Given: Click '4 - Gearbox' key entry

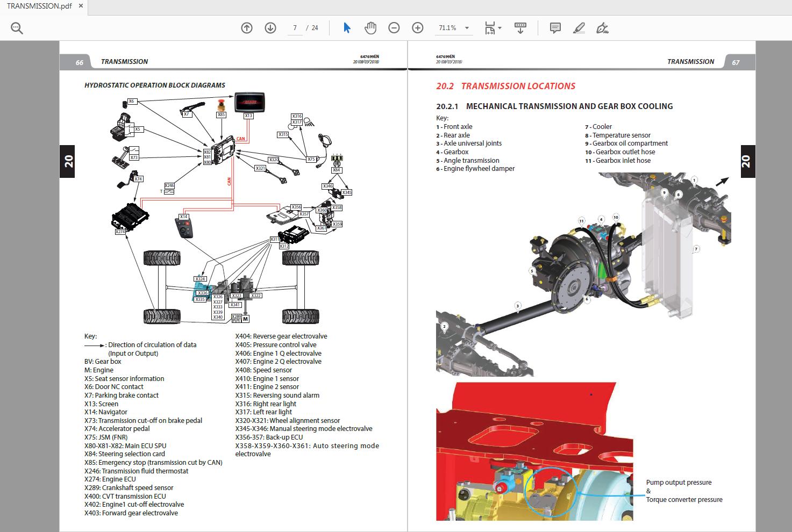Looking at the screenshot, I should 452,152.
